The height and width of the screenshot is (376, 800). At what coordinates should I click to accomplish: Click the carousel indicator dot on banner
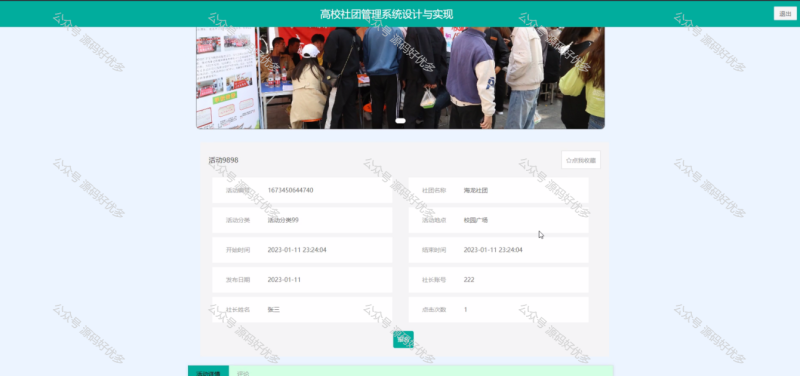coord(401,121)
